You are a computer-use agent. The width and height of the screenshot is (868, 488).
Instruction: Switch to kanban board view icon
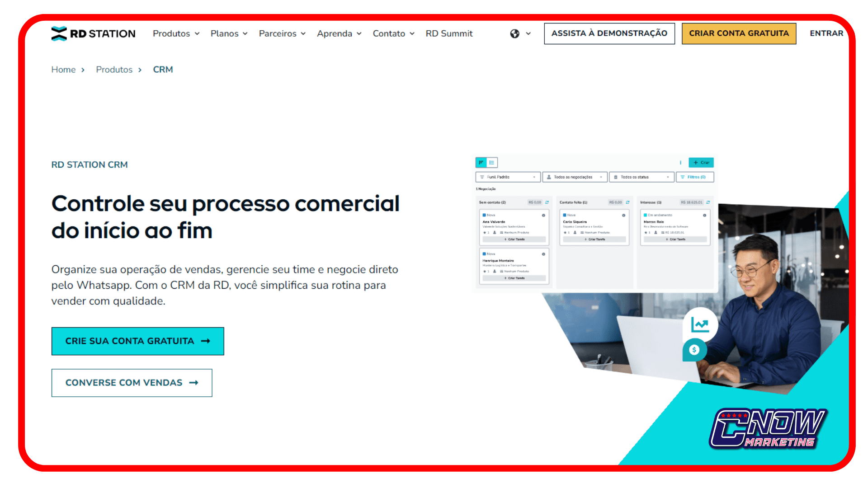click(481, 162)
